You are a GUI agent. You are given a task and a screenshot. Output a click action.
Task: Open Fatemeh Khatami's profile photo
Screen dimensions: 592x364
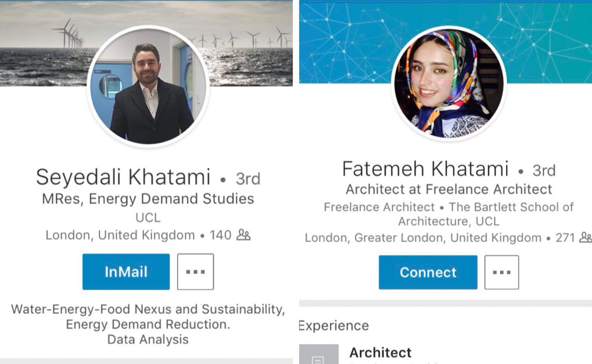pos(449,84)
